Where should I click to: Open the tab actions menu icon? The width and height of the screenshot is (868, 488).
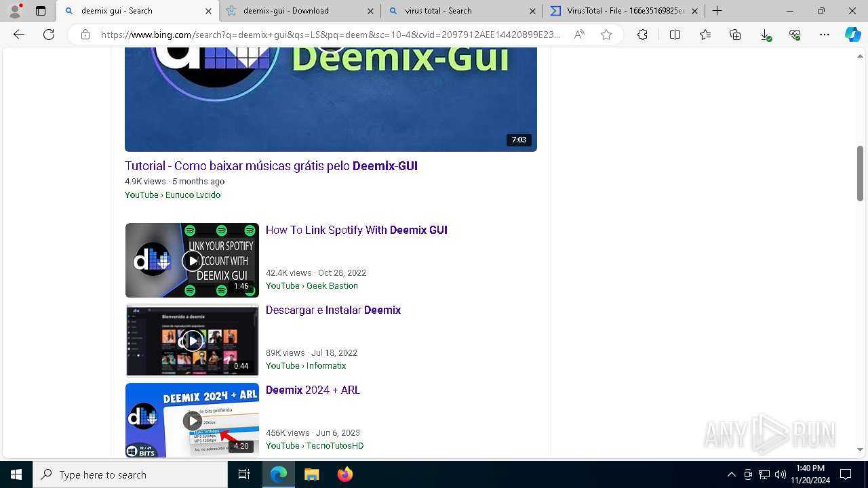click(41, 11)
